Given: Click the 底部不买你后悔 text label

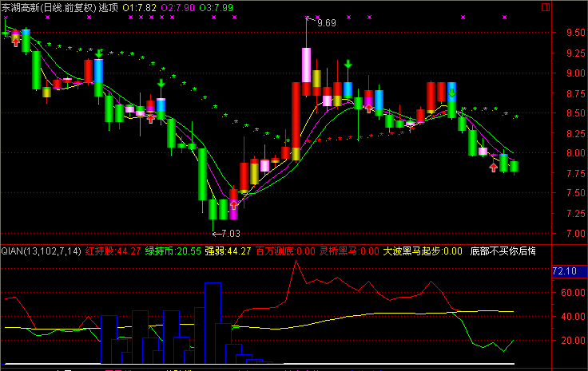Looking at the screenshot, I should pos(503,251).
